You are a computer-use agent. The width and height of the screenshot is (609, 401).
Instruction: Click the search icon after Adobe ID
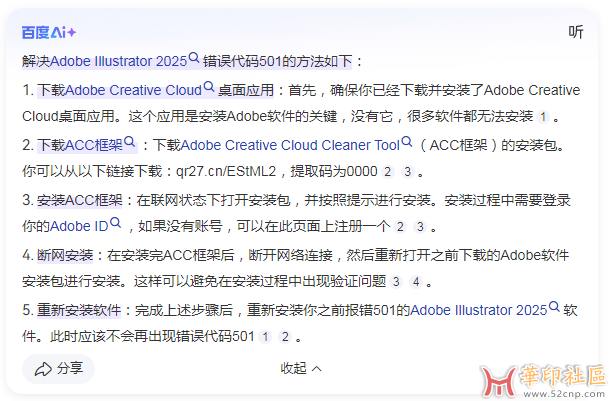click(115, 223)
